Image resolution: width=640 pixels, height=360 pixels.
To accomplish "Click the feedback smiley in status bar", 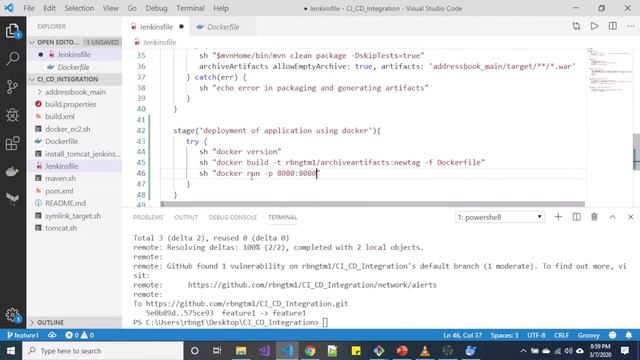I will click(x=612, y=335).
